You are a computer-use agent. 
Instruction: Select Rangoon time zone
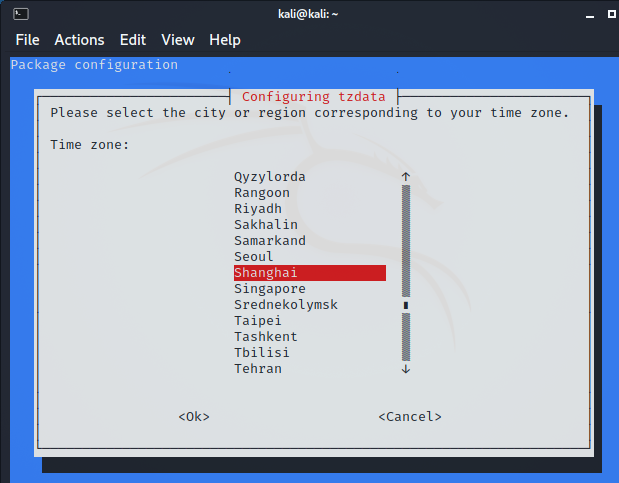pyautogui.click(x=310, y=193)
